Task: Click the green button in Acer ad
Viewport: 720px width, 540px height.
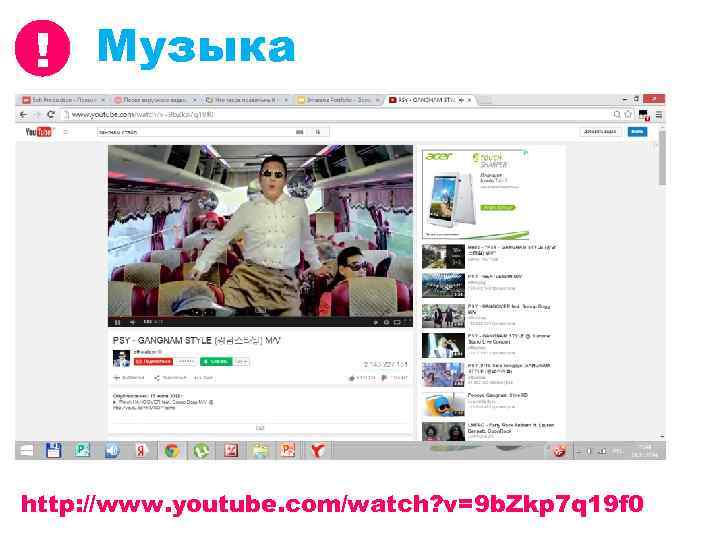Action: (x=498, y=208)
